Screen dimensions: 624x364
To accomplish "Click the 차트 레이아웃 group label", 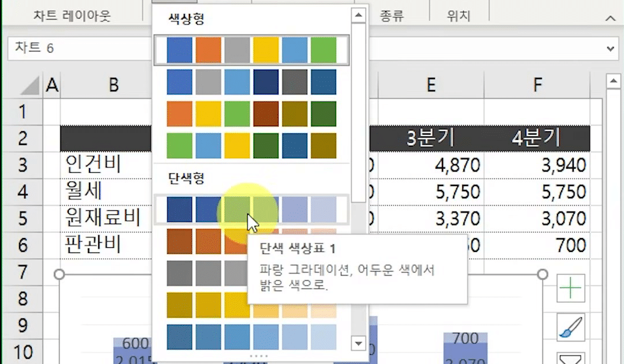I will click(x=72, y=16).
